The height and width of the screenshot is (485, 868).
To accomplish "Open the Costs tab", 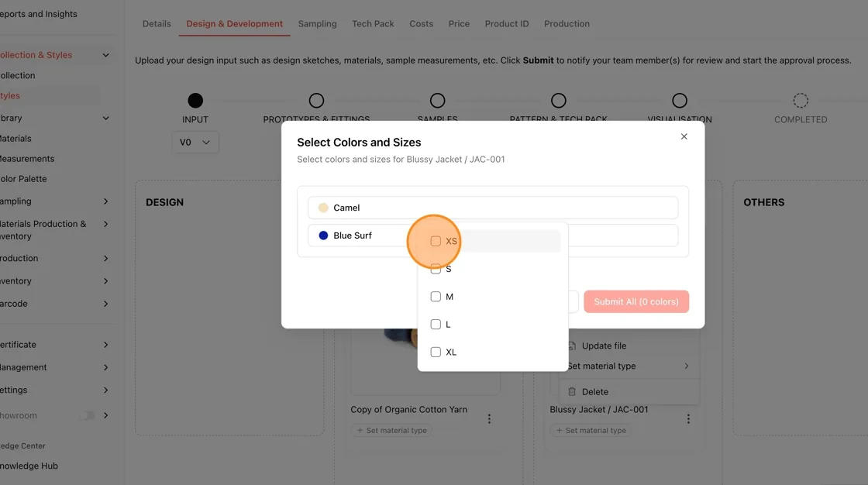I will (422, 24).
